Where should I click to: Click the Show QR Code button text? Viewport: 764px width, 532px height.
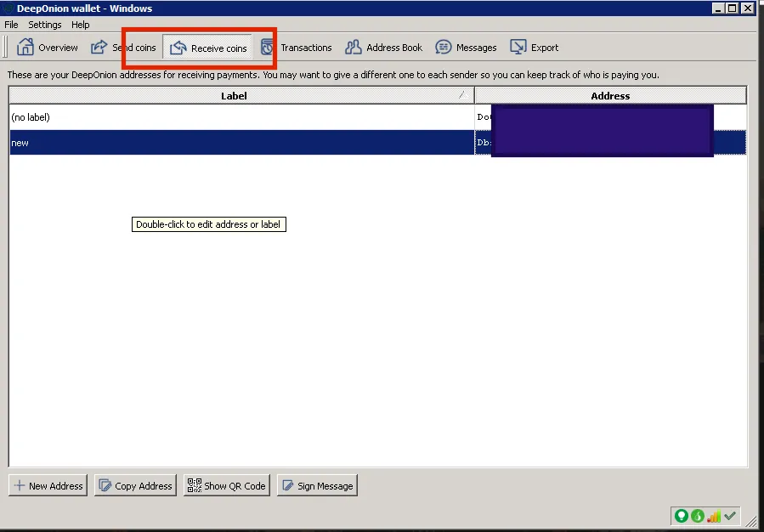(x=235, y=486)
